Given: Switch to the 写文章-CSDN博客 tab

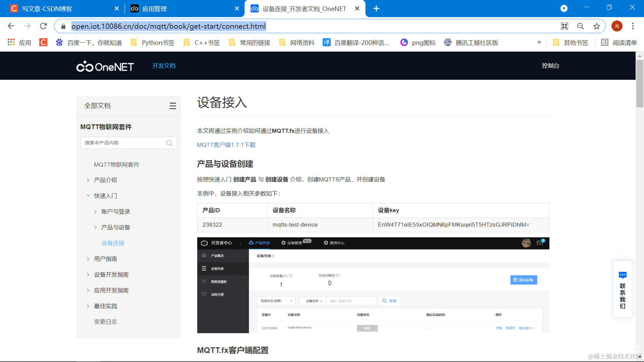Looking at the screenshot, I should click(47, 9).
